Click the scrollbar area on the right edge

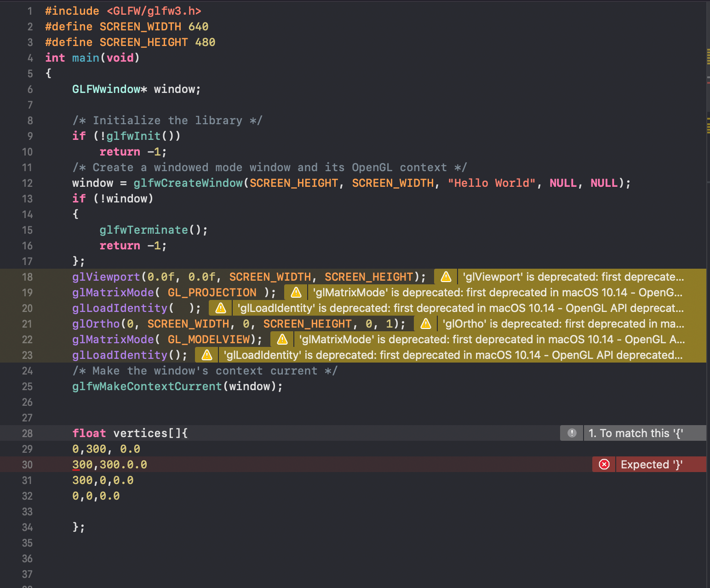point(708,294)
